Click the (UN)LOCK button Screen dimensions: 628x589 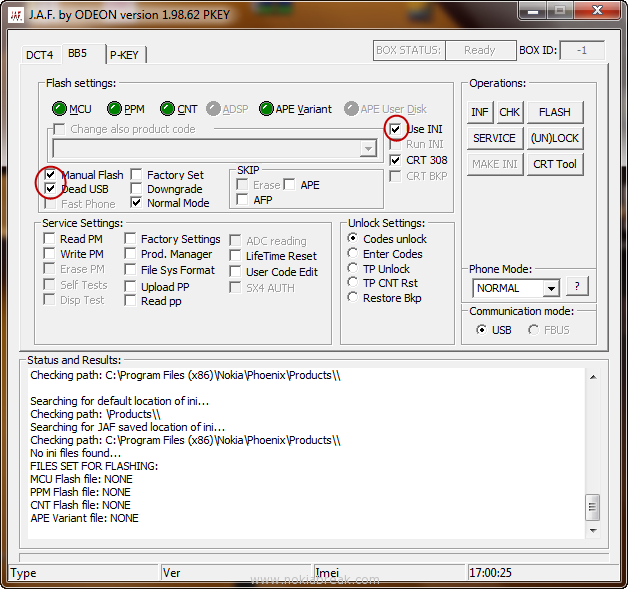click(555, 138)
